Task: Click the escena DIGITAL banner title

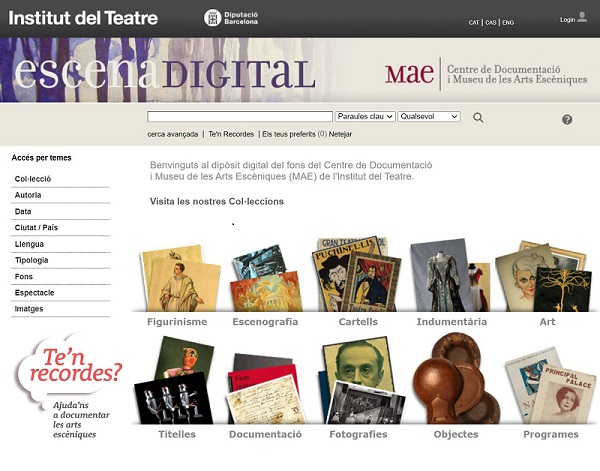Action: click(x=165, y=73)
